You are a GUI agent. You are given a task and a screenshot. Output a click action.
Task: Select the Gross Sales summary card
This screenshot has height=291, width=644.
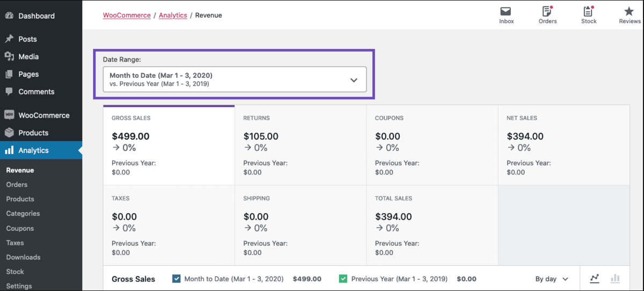169,145
